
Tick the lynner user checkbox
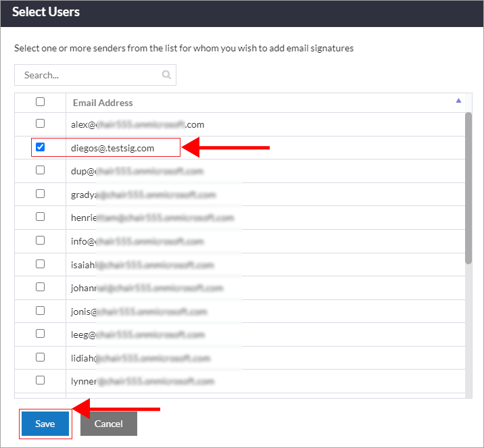coord(40,380)
